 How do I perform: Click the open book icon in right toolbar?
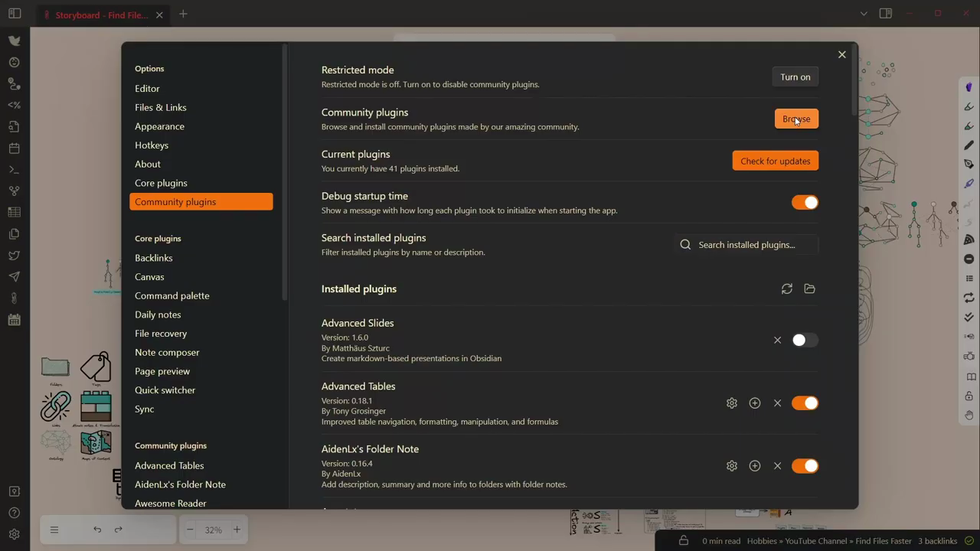click(971, 377)
